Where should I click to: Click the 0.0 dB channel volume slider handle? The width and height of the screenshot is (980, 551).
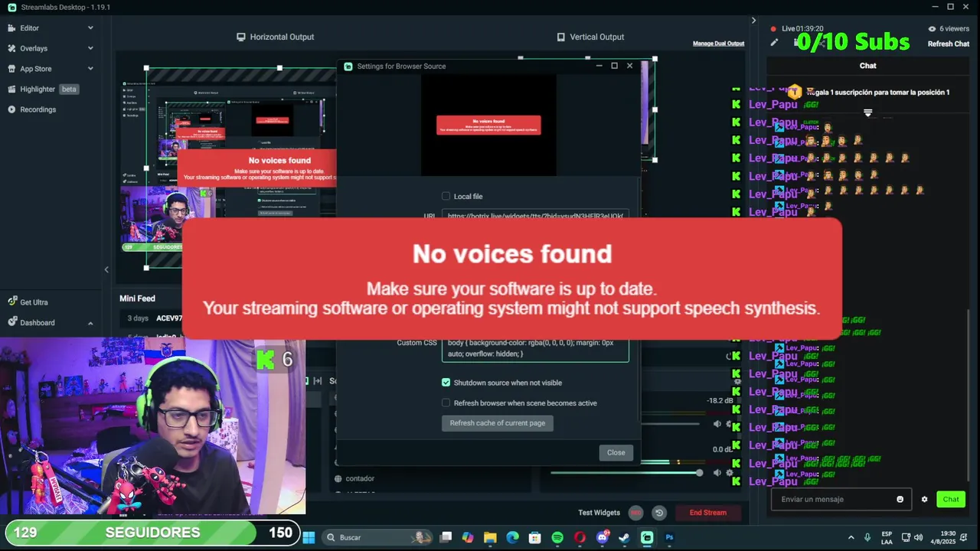click(699, 473)
